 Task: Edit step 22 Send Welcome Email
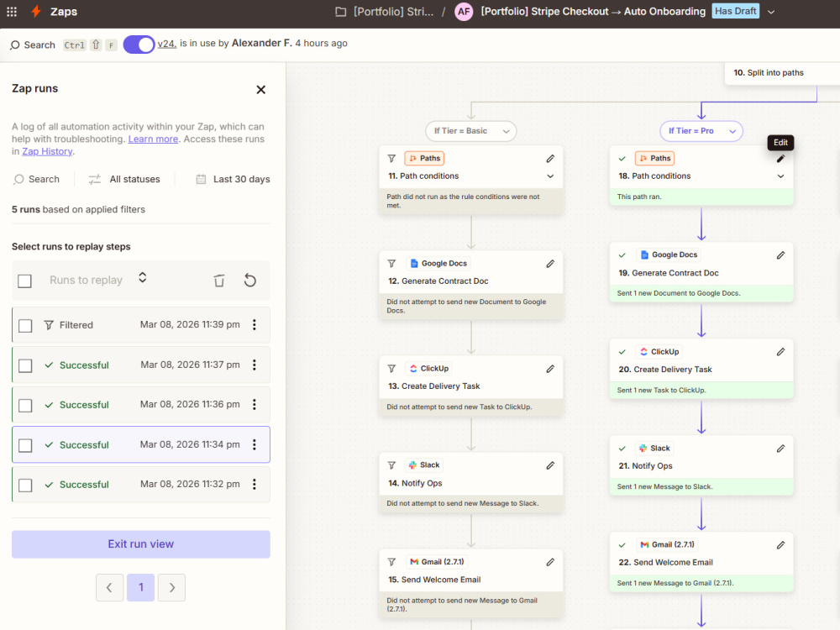[x=780, y=545]
